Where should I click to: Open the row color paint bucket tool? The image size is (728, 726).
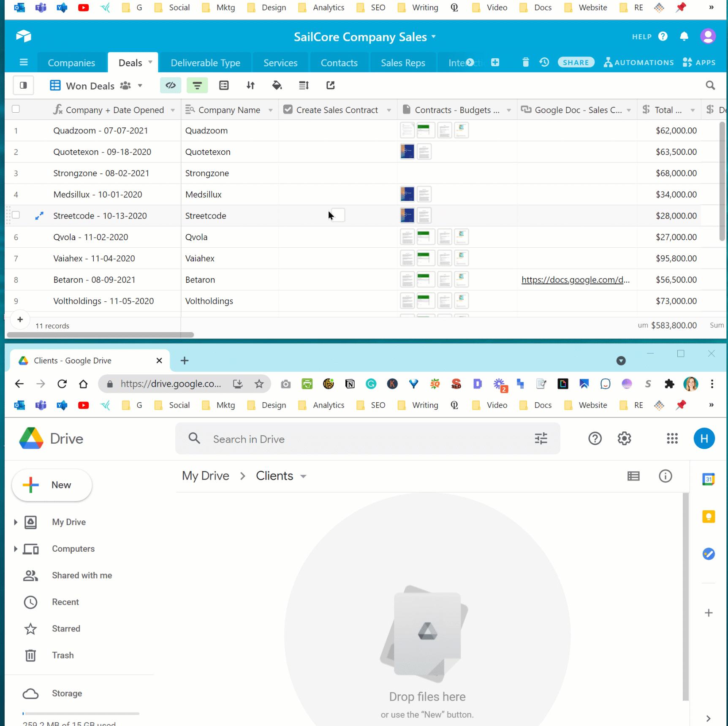point(277,85)
